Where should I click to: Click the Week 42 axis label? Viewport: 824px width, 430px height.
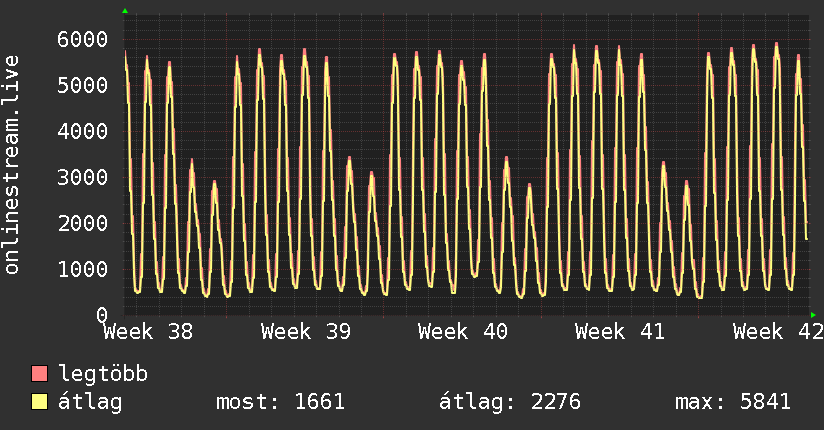(x=778, y=332)
